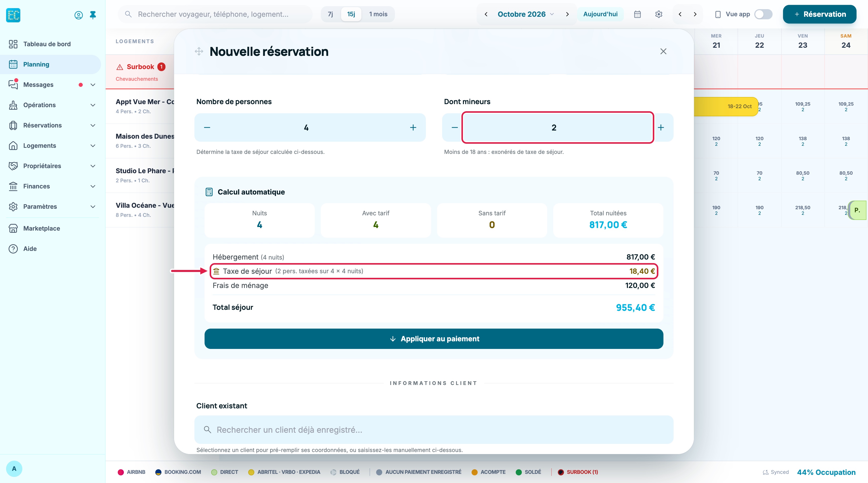Click the 44% Occupation indicator
This screenshot has width=868, height=483.
point(826,472)
